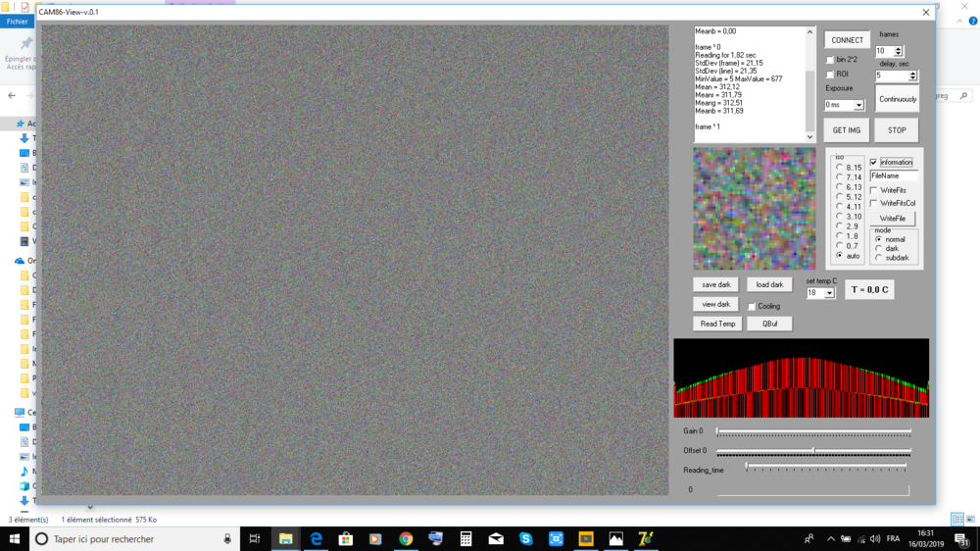Open Task View from taskbar
Image resolution: width=980 pixels, height=551 pixels.
255,538
